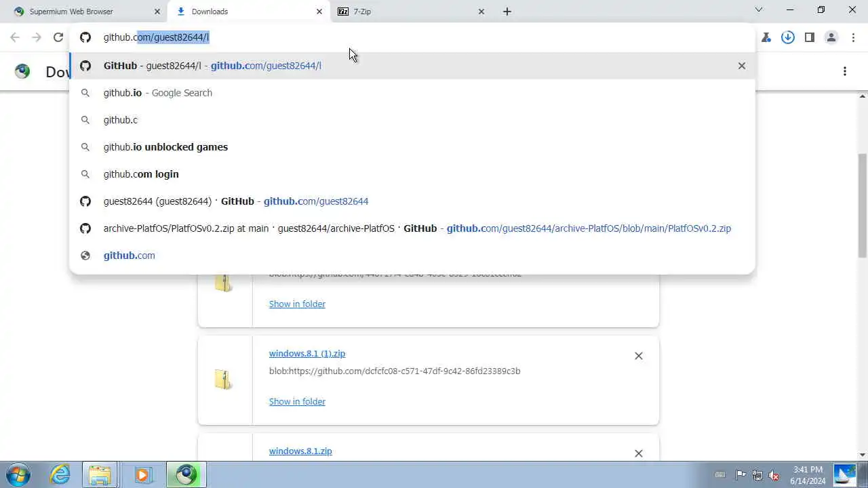
Task: Close the 7-Zip tab
Action: [x=481, y=12]
